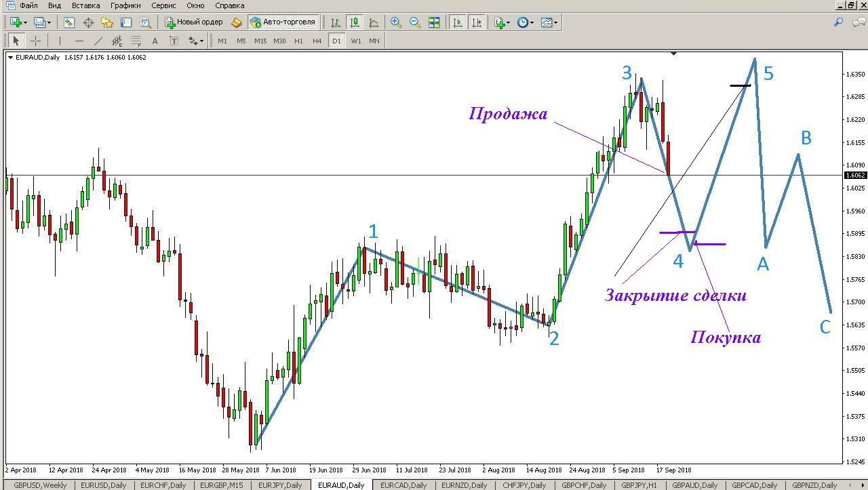Open MetaEditor via the yellow book icon
This screenshot has width=868, height=490.
[x=236, y=22]
